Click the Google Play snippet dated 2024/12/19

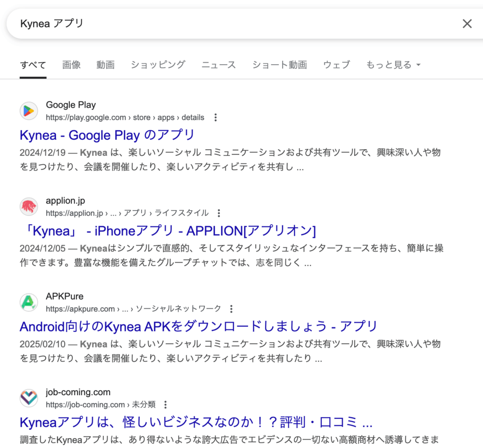point(230,160)
